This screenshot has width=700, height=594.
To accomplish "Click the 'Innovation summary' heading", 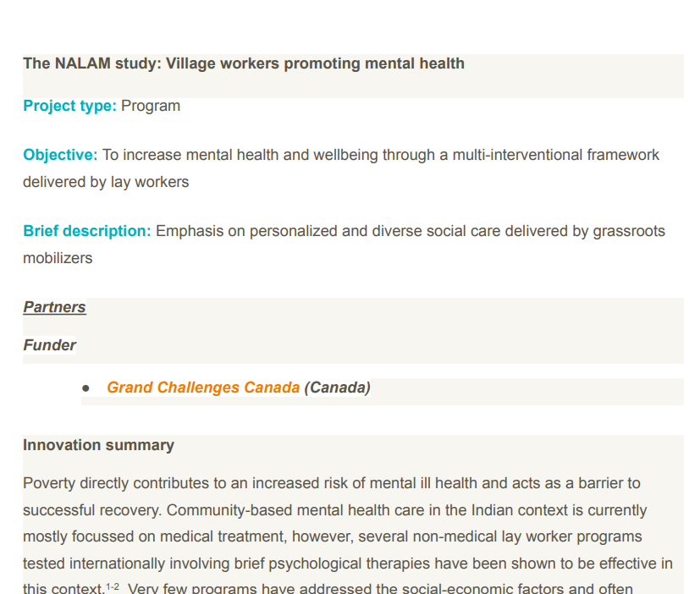I will tap(98, 445).
